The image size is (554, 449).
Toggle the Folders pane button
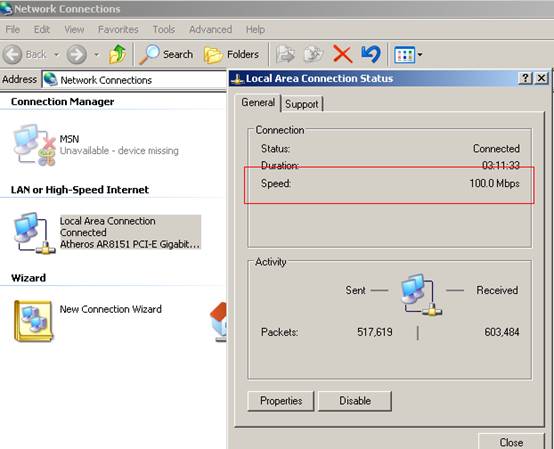click(231, 55)
